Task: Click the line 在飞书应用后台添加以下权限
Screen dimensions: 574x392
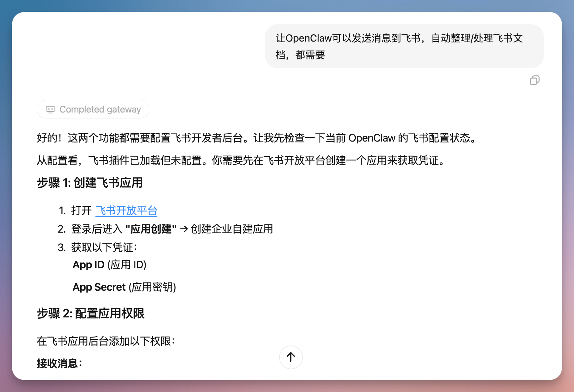Action: point(106,341)
